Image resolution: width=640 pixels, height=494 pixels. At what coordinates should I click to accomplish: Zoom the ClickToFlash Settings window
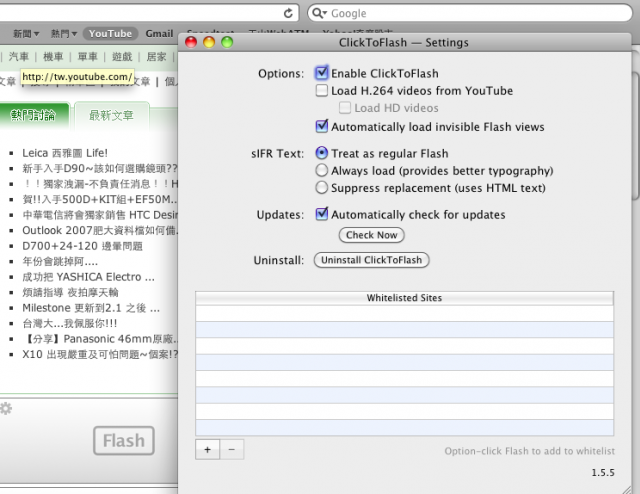tap(227, 42)
